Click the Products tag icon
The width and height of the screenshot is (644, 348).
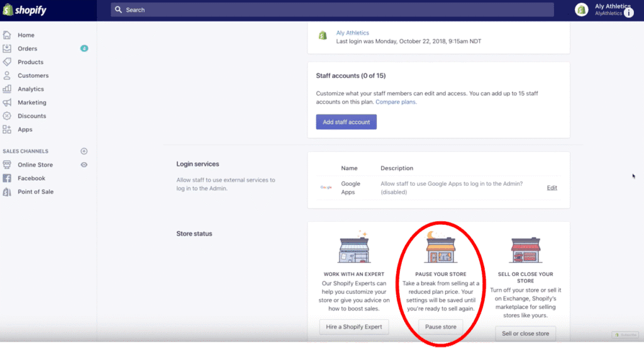7,62
